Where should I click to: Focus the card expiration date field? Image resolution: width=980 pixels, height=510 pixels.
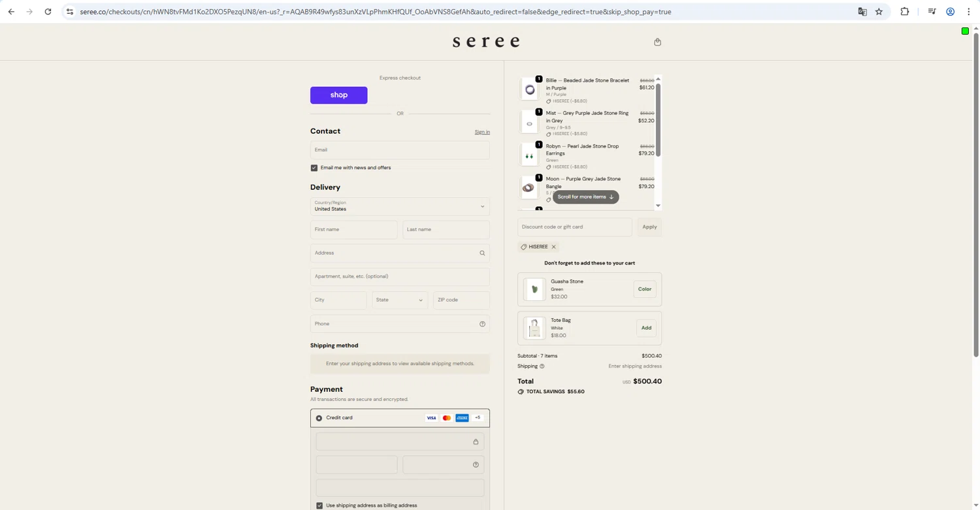pyautogui.click(x=357, y=465)
